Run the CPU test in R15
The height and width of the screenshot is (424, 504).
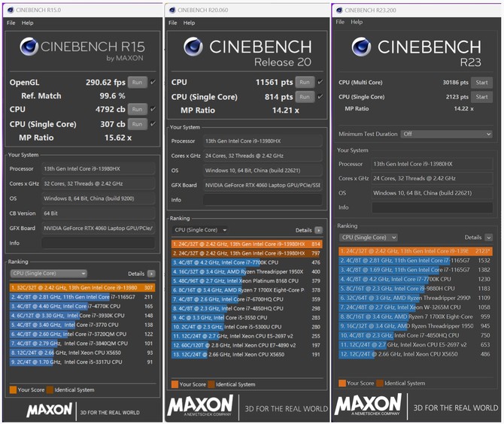[137, 109]
